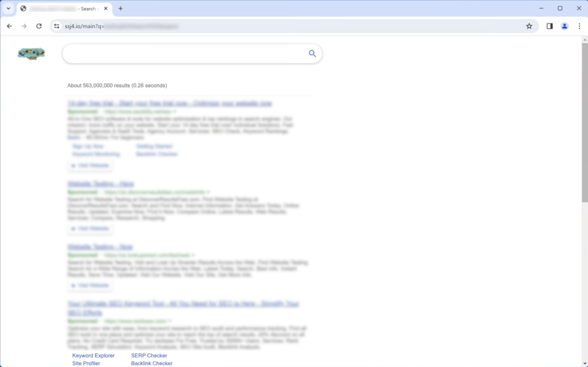Image resolution: width=588 pixels, height=367 pixels.
Task: Open the Site Profiler link
Action: pos(86,363)
